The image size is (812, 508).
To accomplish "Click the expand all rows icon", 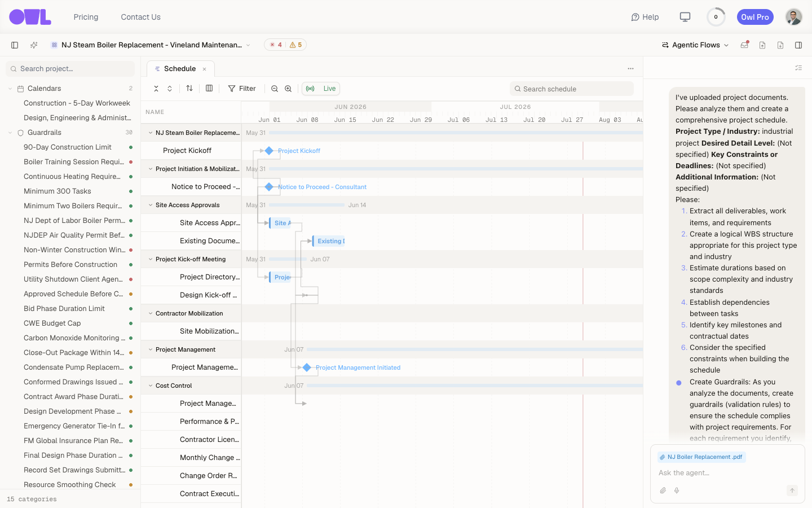I will click(170, 89).
